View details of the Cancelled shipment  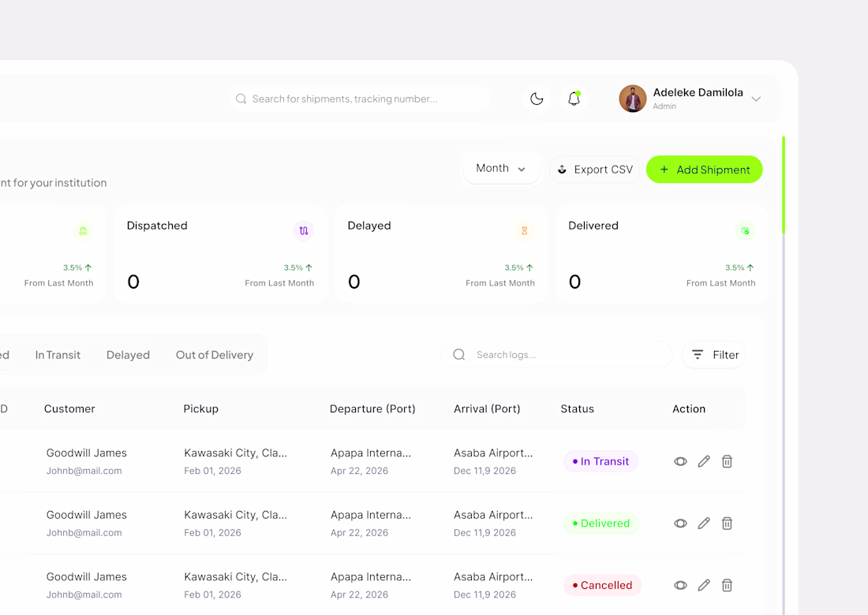point(680,585)
